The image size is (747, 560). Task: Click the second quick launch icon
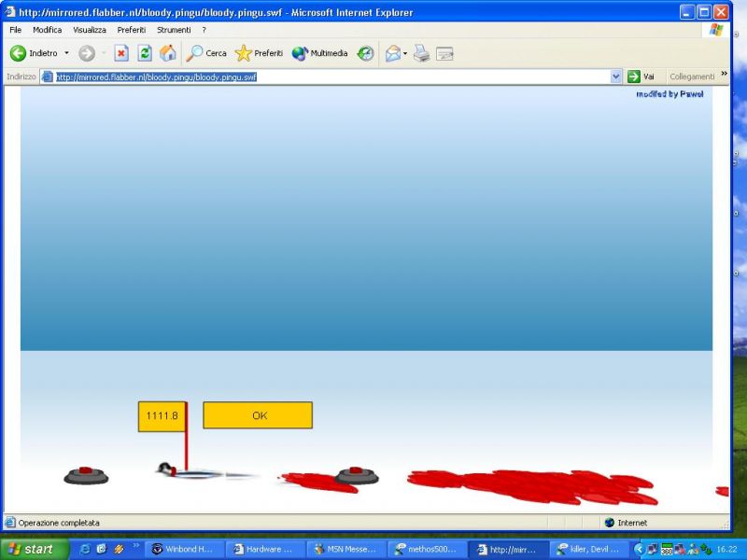pos(102,549)
